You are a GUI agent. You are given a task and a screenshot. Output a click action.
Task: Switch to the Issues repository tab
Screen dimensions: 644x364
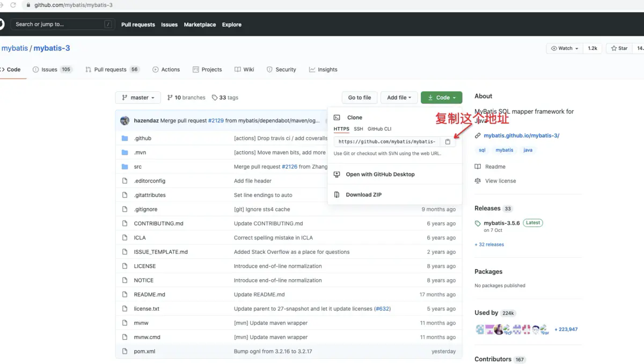click(x=53, y=70)
